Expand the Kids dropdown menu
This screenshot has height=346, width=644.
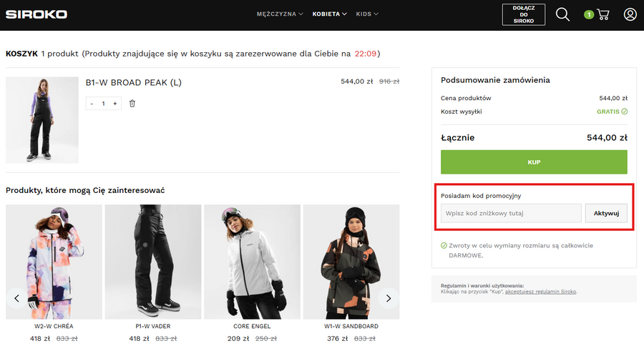tap(367, 14)
